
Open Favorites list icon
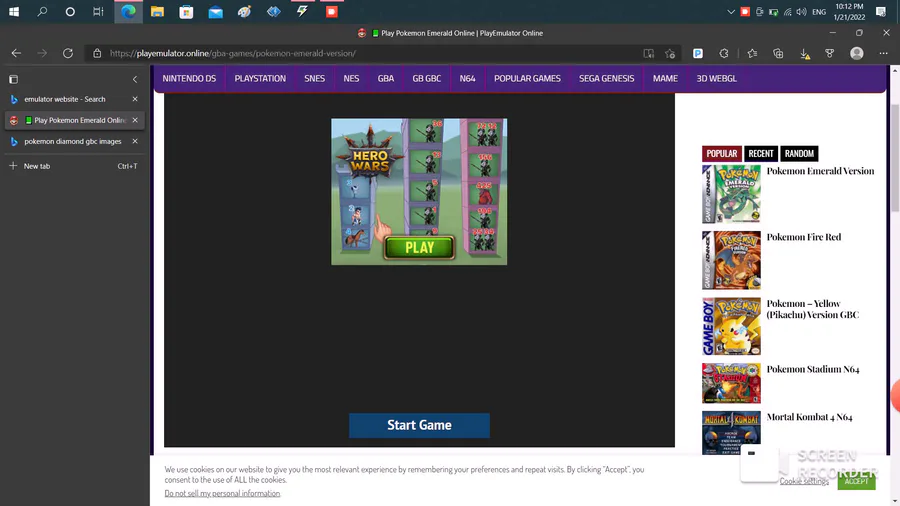point(752,53)
